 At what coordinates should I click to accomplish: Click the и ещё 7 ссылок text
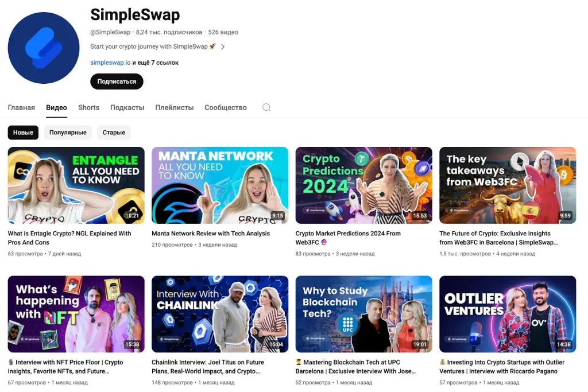[155, 63]
